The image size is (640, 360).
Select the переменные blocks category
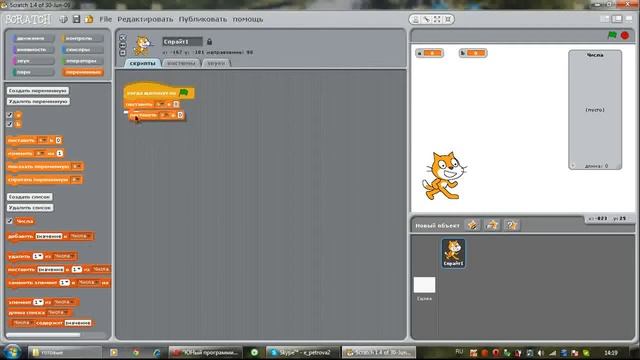pos(82,72)
